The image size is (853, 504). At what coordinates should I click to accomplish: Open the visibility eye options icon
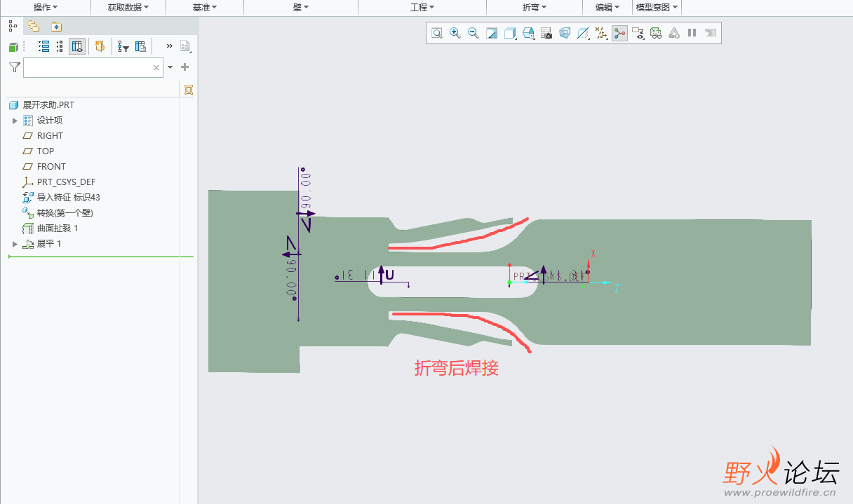[x=638, y=33]
